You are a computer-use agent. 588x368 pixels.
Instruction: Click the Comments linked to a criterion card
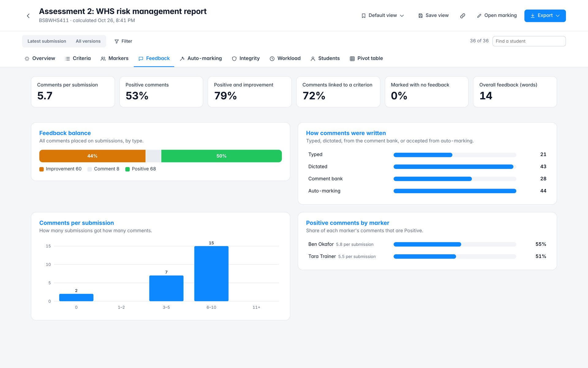pos(338,92)
